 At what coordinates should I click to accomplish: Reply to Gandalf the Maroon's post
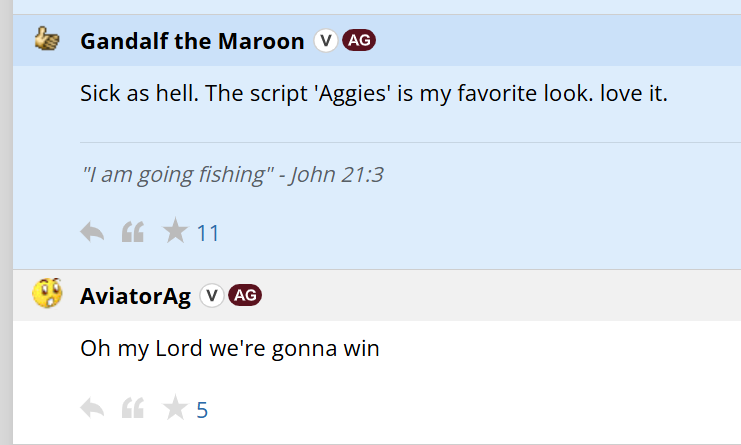93,232
